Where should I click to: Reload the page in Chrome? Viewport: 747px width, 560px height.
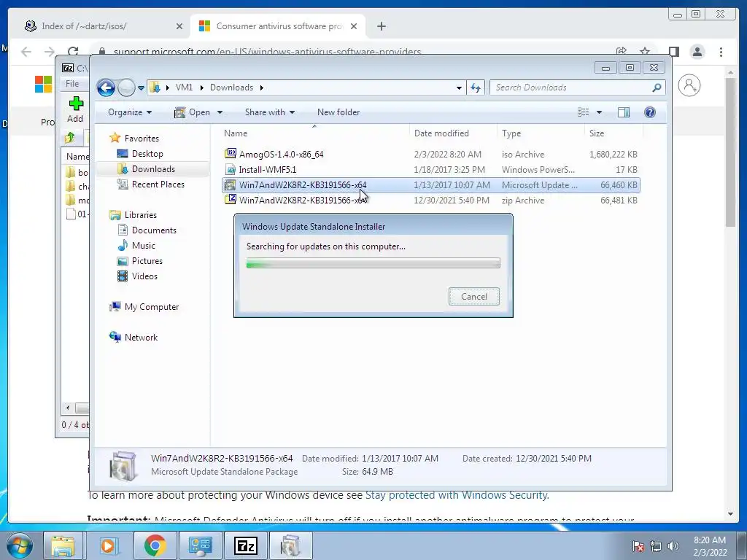[x=73, y=52]
